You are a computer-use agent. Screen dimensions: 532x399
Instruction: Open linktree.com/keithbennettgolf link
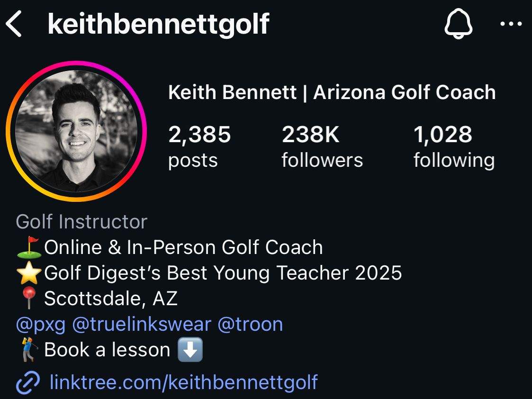183,382
